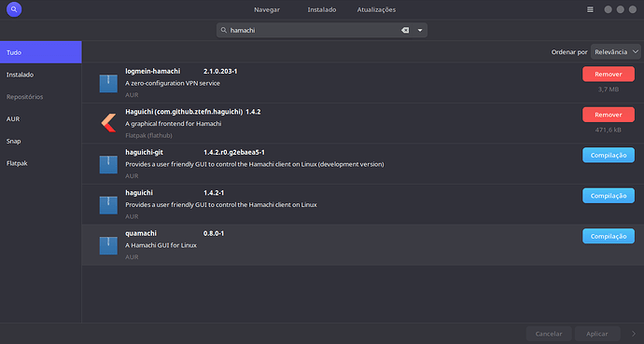Expand the search history dropdown arrow
The image size is (644, 344).
point(420,30)
